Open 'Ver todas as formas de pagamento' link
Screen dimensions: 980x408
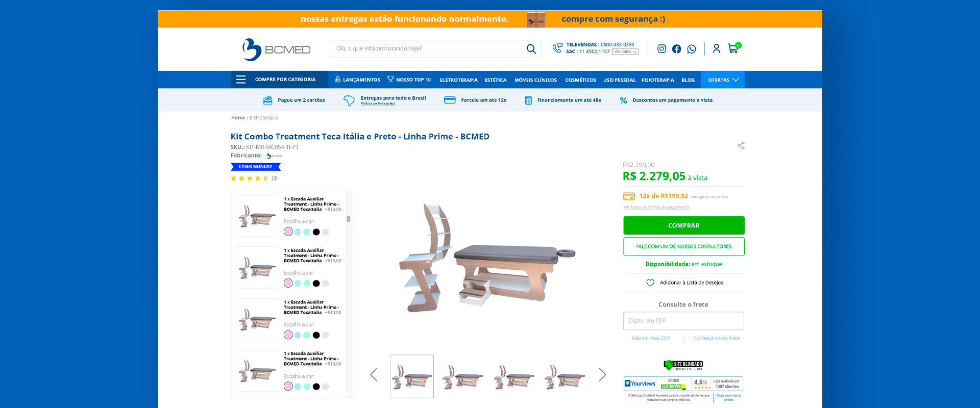(656, 207)
